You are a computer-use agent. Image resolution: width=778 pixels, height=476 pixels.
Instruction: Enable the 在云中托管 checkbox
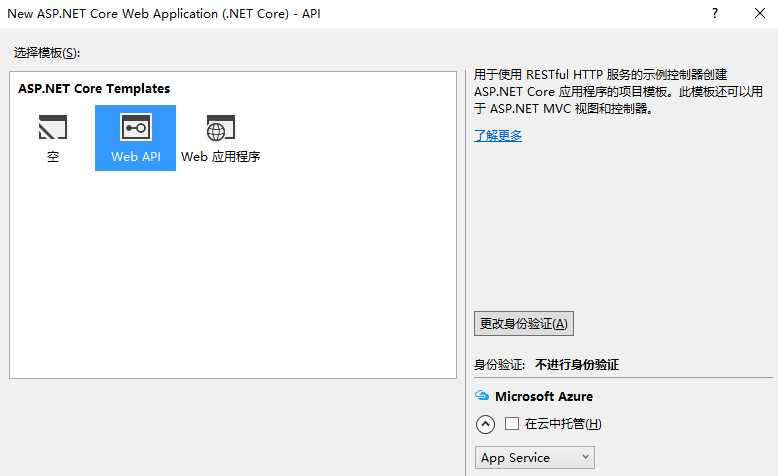click(x=512, y=423)
